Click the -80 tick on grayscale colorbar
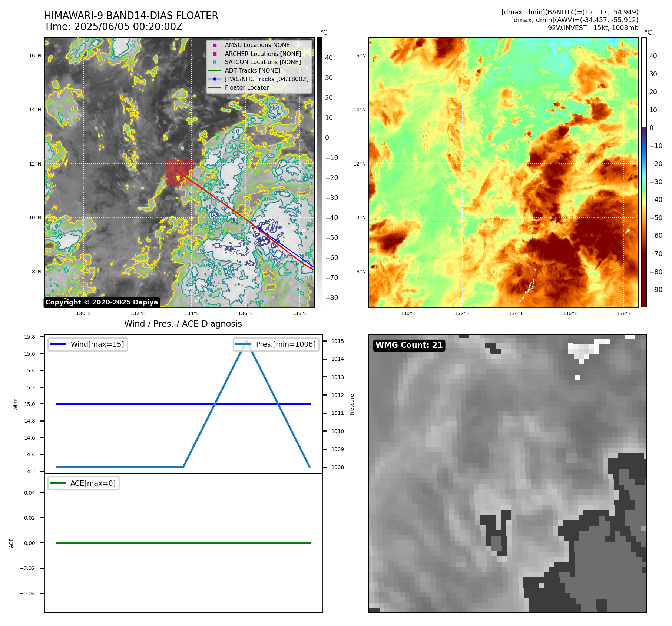Viewport: 672px width, 626px height. pos(332,298)
